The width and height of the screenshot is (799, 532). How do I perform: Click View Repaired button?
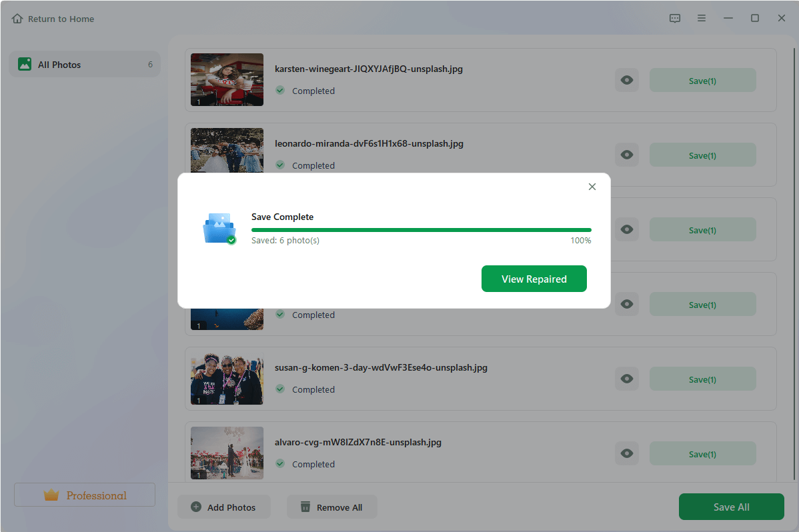pos(534,279)
